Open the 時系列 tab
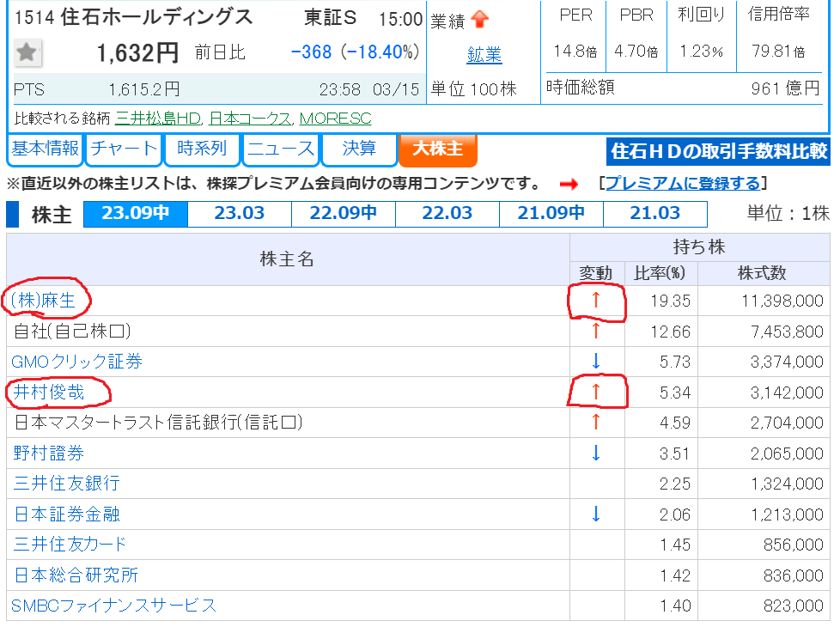The image size is (840, 627). point(202,149)
